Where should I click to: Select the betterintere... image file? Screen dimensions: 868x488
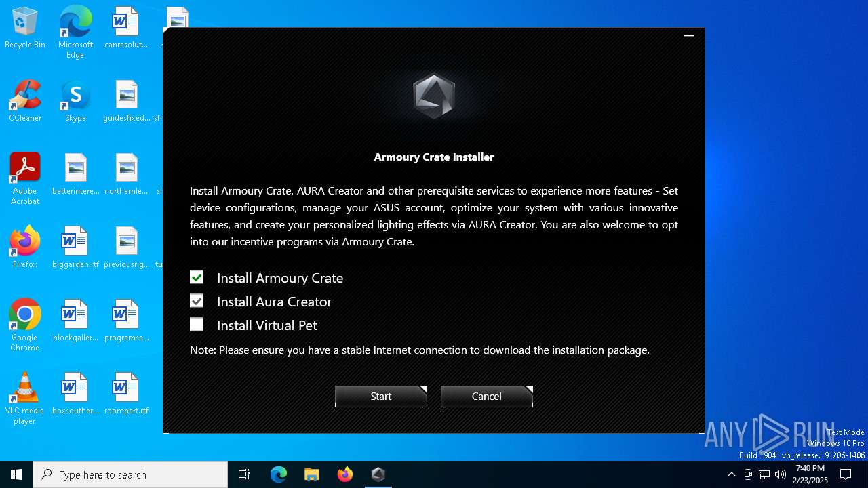[75, 175]
